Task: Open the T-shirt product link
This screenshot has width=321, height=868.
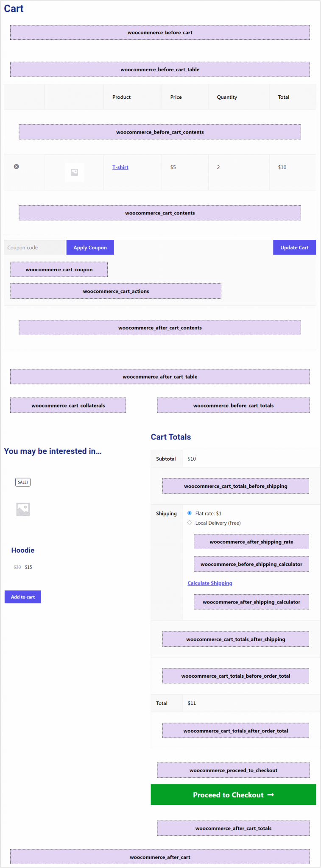Action: coord(120,167)
